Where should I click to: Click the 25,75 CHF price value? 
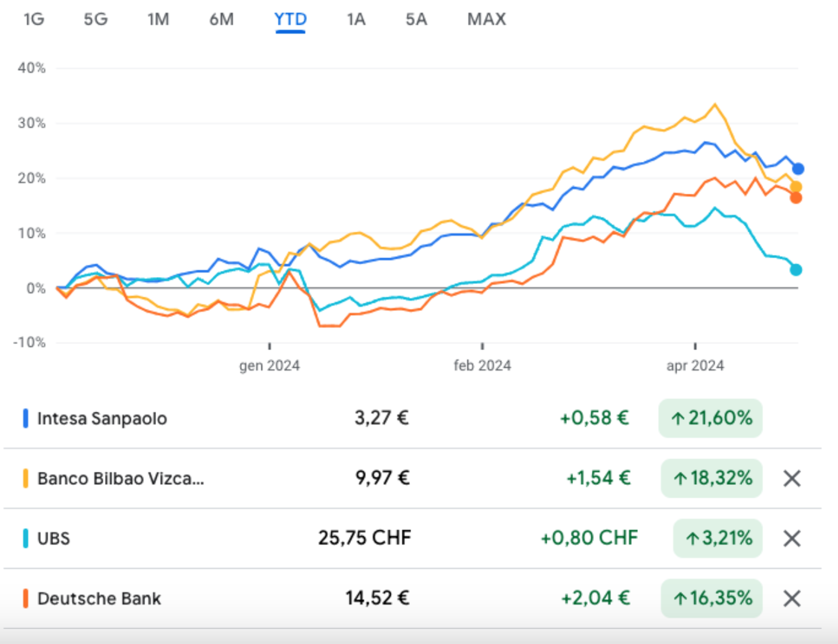pos(365,538)
